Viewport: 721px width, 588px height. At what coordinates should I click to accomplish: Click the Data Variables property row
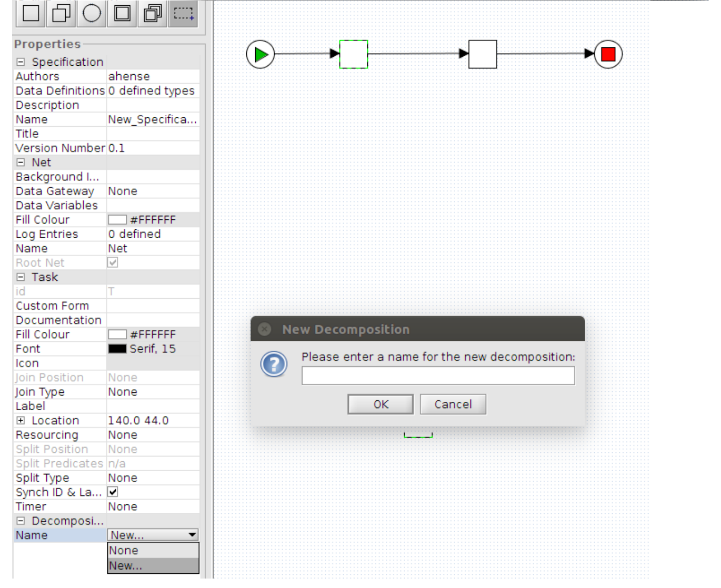107,205
